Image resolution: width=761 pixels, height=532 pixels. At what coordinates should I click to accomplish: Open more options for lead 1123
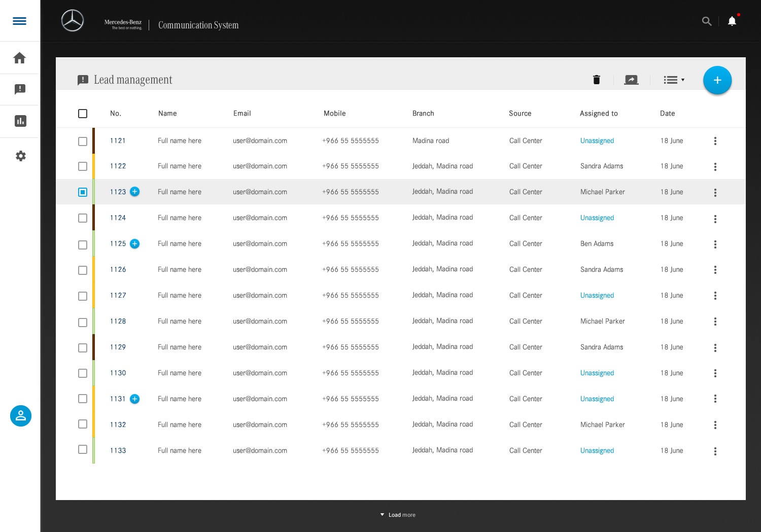715,192
